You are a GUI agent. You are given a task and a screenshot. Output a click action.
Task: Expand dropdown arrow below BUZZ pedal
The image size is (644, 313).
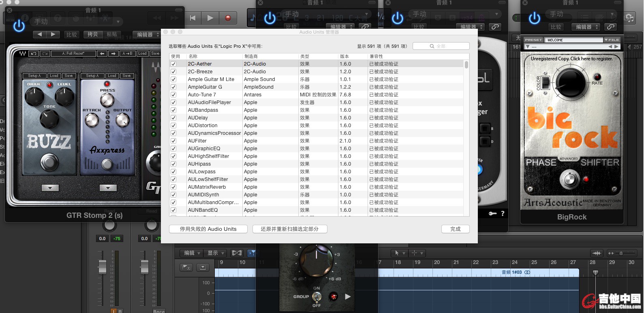(x=50, y=188)
